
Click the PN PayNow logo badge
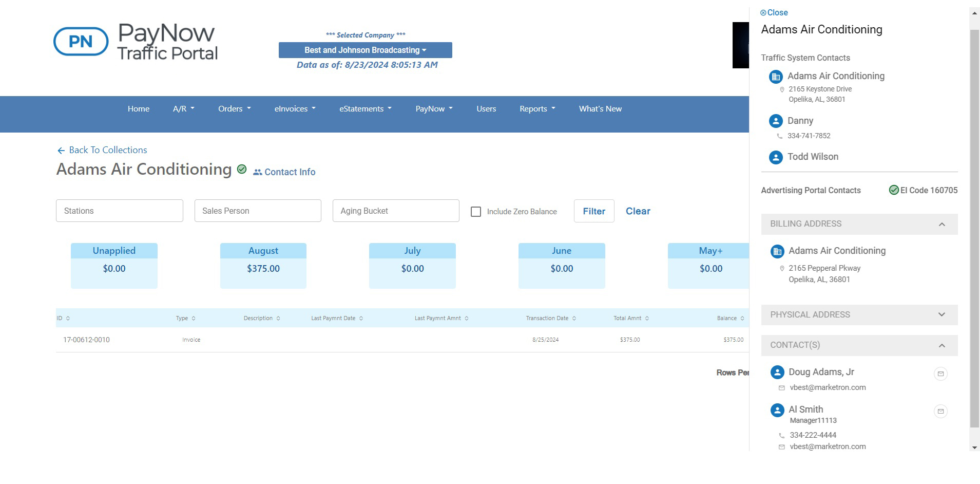click(x=81, y=41)
